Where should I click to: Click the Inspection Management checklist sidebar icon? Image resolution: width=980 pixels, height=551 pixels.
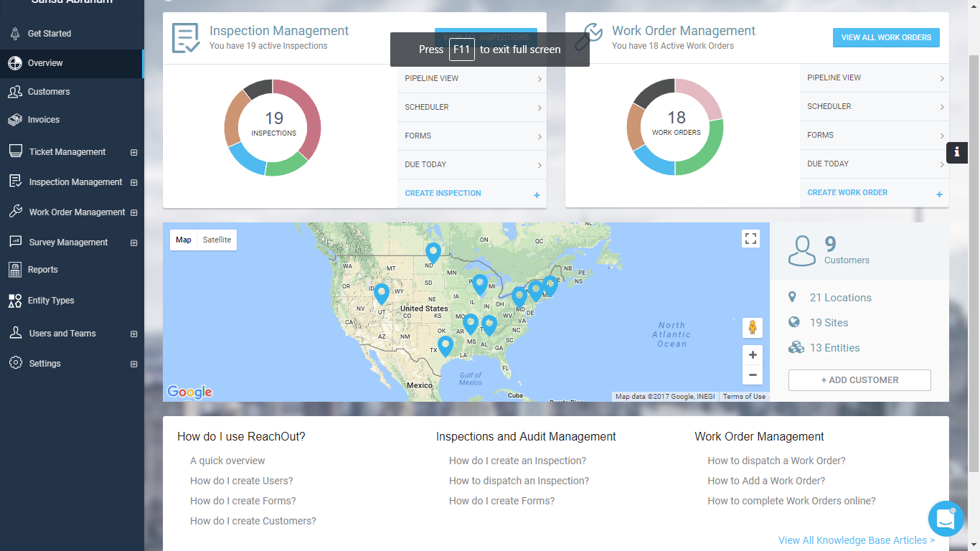(x=15, y=182)
